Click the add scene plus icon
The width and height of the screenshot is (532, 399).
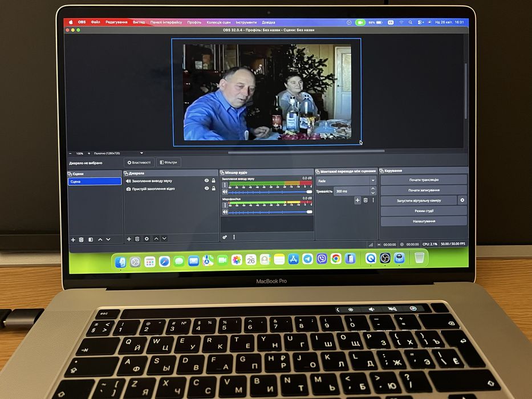click(73, 239)
